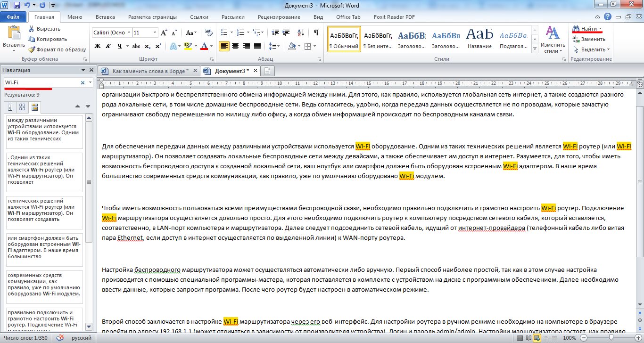The width and height of the screenshot is (644, 343).
Task: Click the grow font size icon
Action: click(164, 33)
